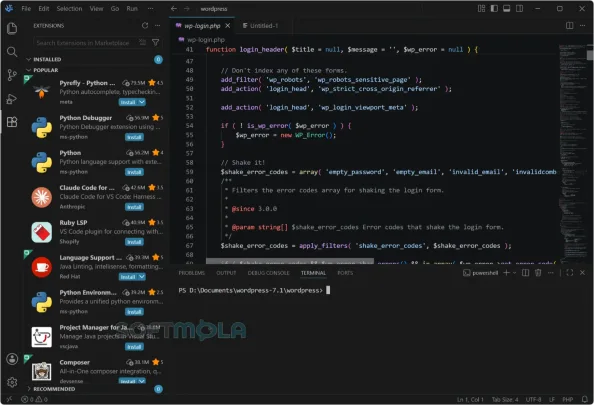Open terminal panel more actions ellipsis

(551, 272)
